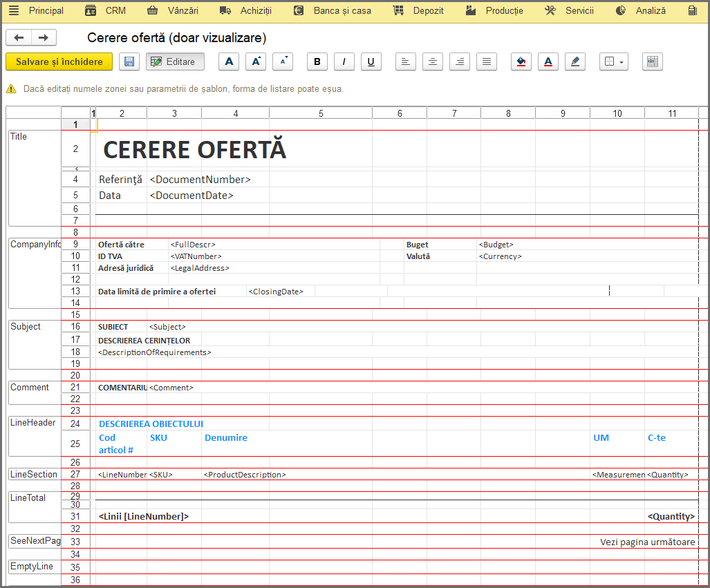The image size is (710, 588).
Task: Expand the borders dropdown arrow
Action: click(622, 62)
